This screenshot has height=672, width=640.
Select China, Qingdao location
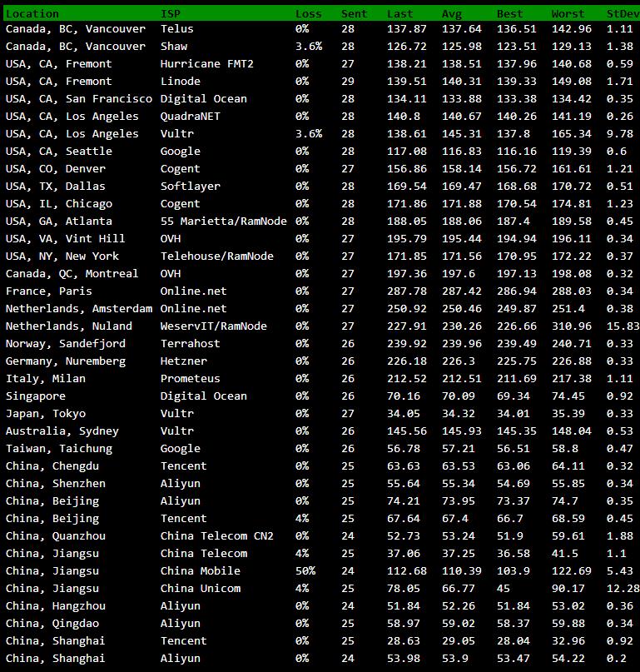[52, 624]
